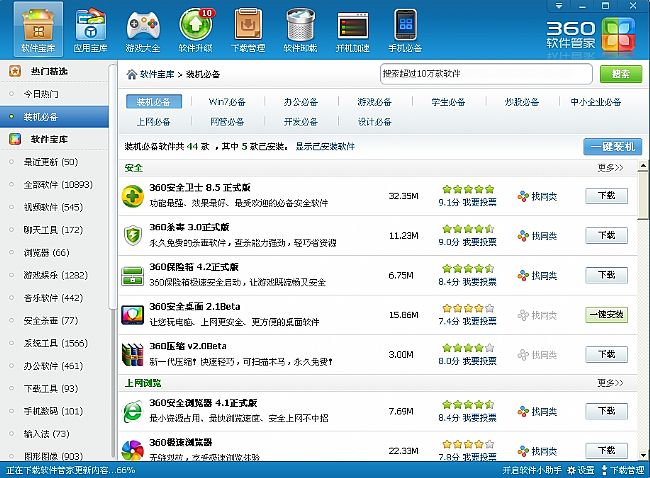Rate 360压缩 star rating
The height and width of the screenshot is (478, 650).
click(x=468, y=348)
